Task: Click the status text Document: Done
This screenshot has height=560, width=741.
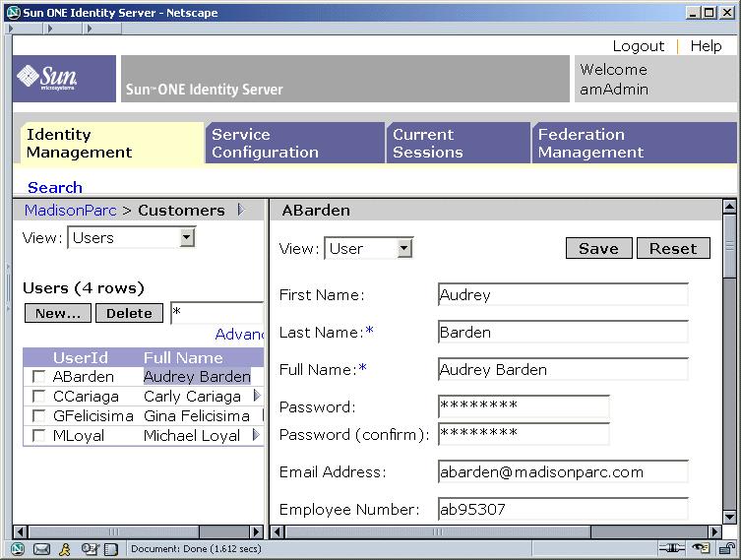Action: coord(196,548)
